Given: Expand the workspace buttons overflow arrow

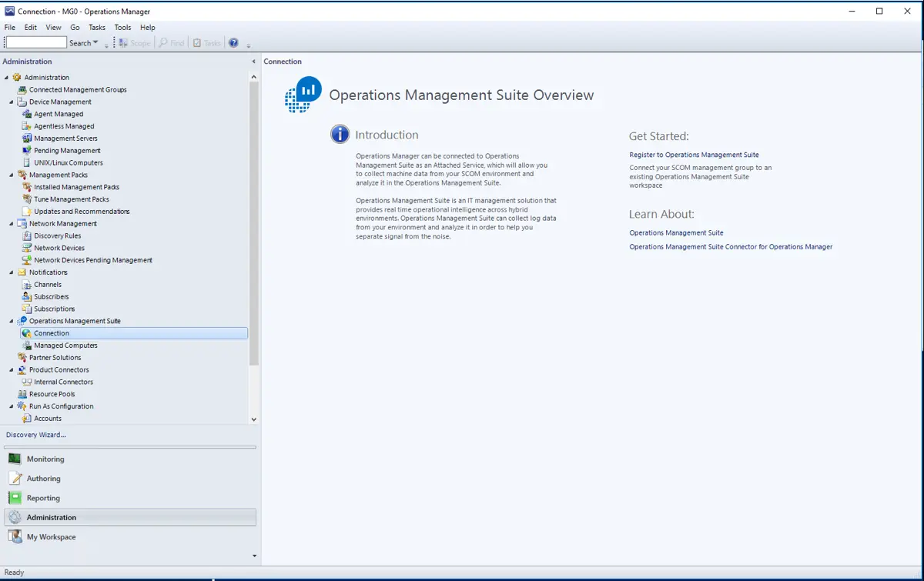Looking at the screenshot, I should click(x=254, y=556).
